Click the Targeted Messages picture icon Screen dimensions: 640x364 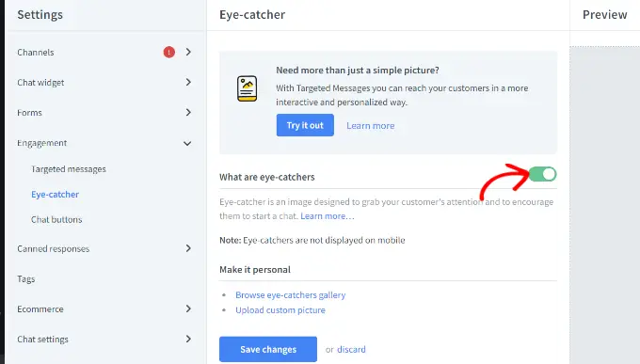(247, 88)
